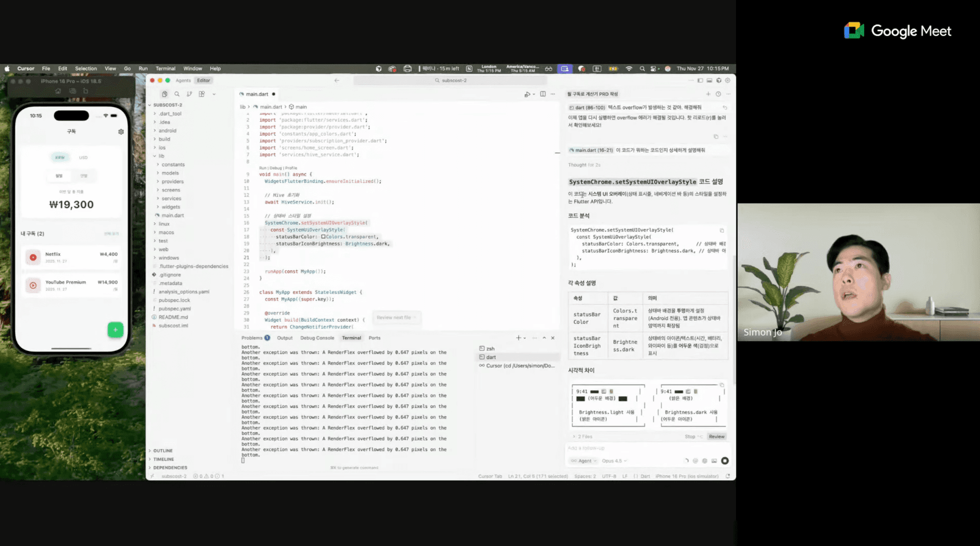Open Cursor settings gear icon
The height and width of the screenshot is (546, 980).
(727, 80)
